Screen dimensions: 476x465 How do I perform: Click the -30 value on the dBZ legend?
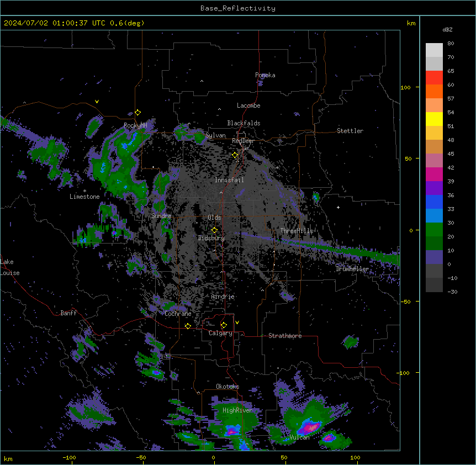tap(452, 292)
